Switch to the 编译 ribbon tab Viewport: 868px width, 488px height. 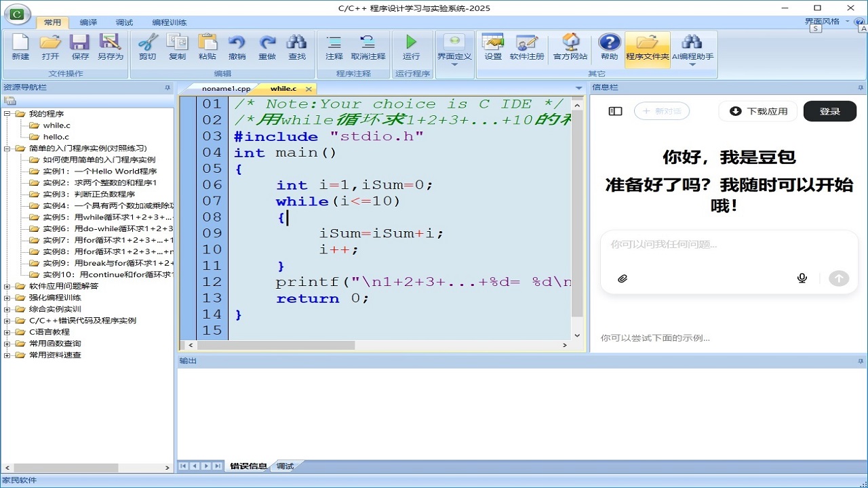(87, 22)
